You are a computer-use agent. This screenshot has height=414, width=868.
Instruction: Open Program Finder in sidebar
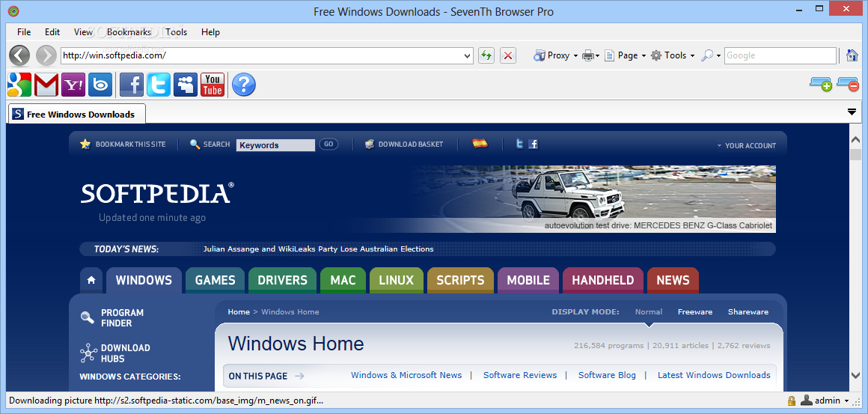click(112, 317)
